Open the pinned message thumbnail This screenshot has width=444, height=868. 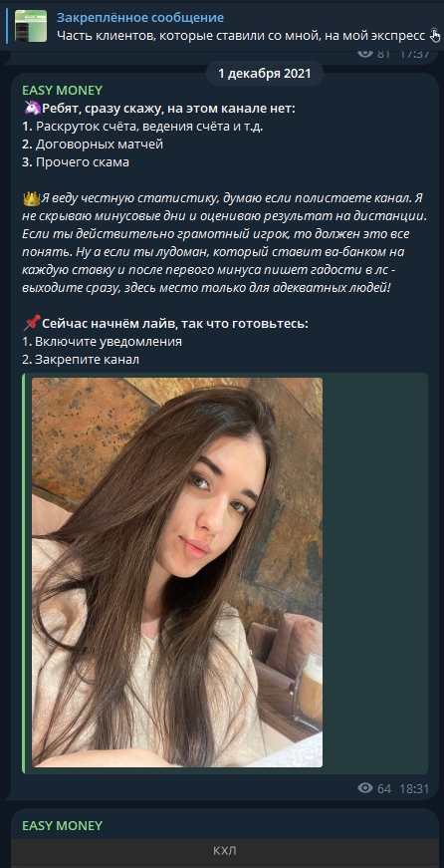click(31, 26)
